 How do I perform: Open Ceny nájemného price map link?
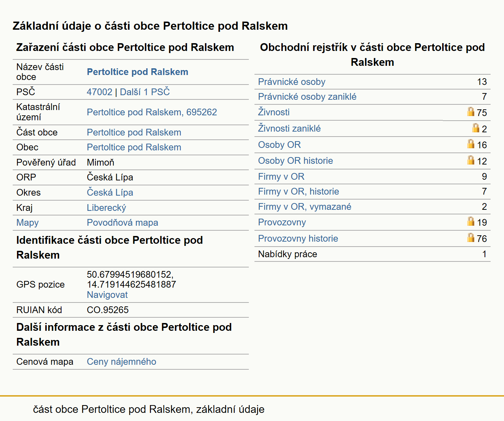[x=122, y=362]
